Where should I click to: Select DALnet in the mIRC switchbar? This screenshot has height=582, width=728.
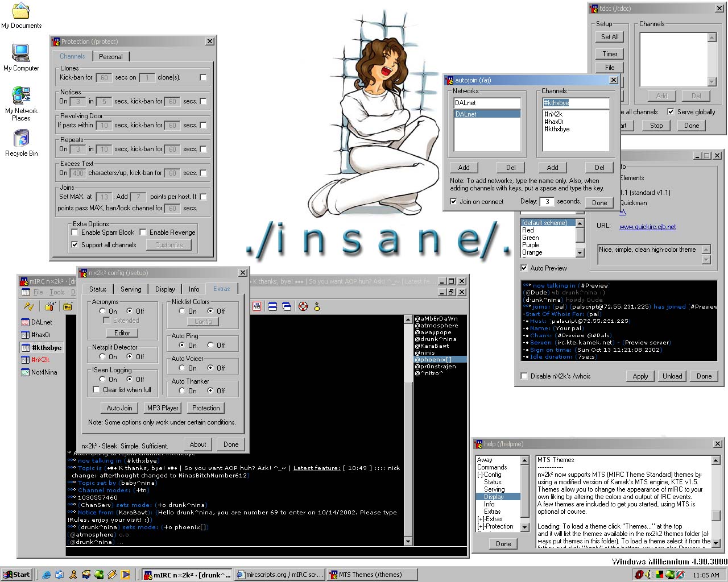(x=40, y=322)
